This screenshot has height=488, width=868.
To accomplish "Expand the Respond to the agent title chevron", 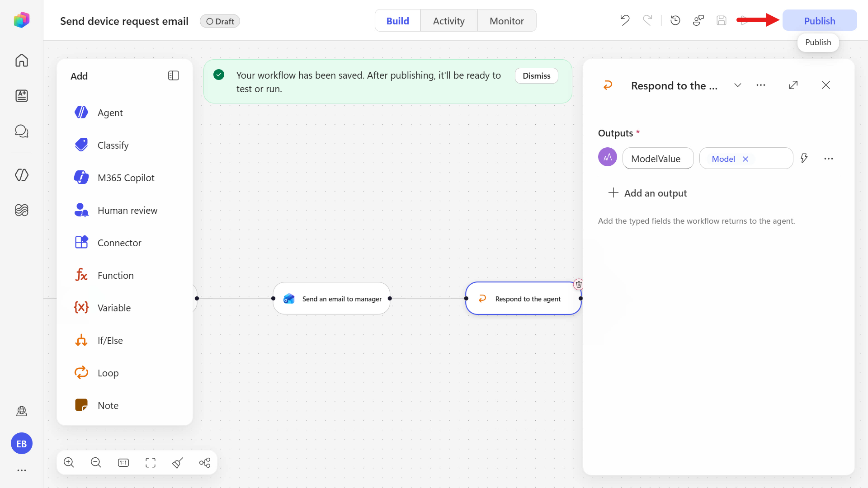I will tap(738, 85).
